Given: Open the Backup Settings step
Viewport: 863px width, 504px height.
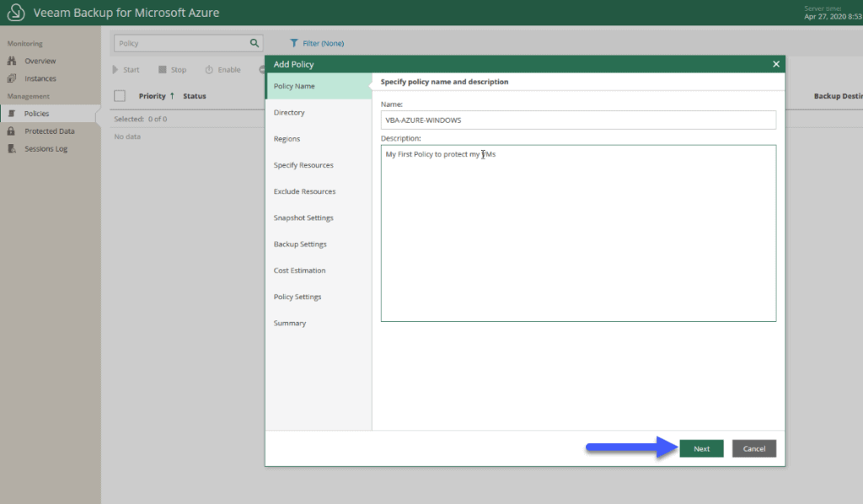Looking at the screenshot, I should 319,244.
